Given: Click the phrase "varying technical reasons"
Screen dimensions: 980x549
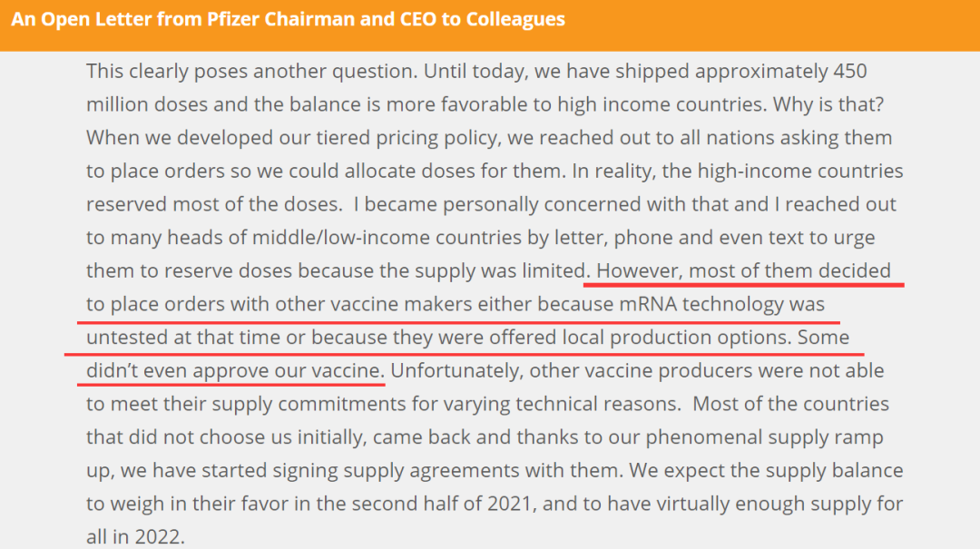Looking at the screenshot, I should [571, 404].
